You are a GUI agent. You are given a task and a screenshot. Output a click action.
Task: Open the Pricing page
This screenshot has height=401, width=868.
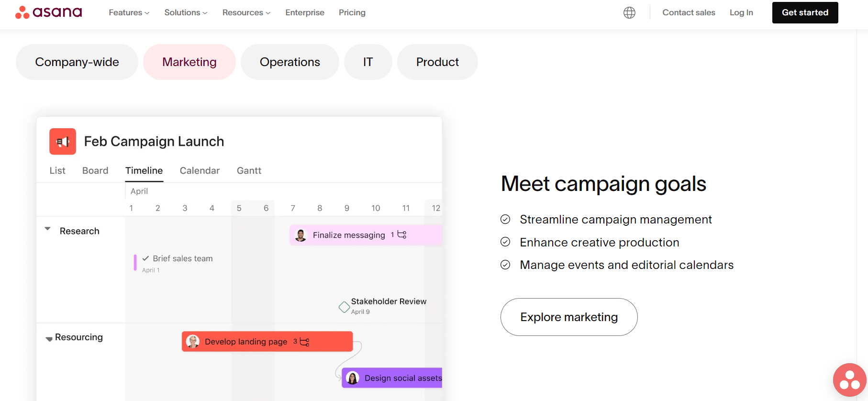coord(352,12)
